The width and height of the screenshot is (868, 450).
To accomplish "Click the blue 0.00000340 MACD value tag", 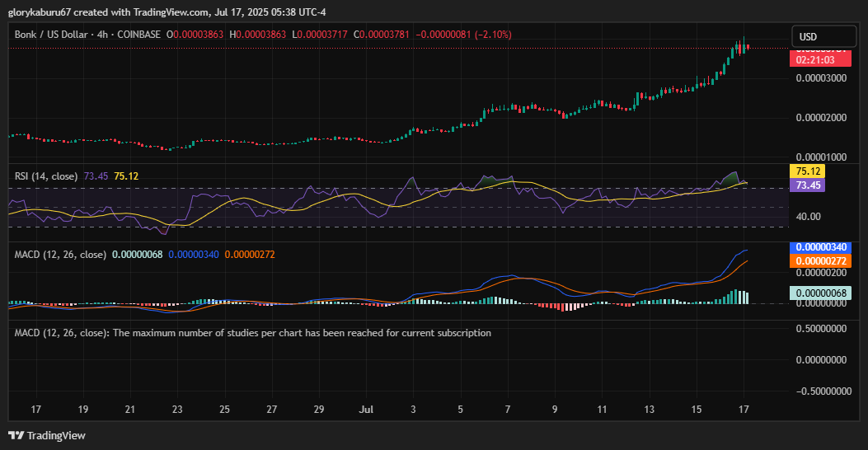I will click(819, 246).
